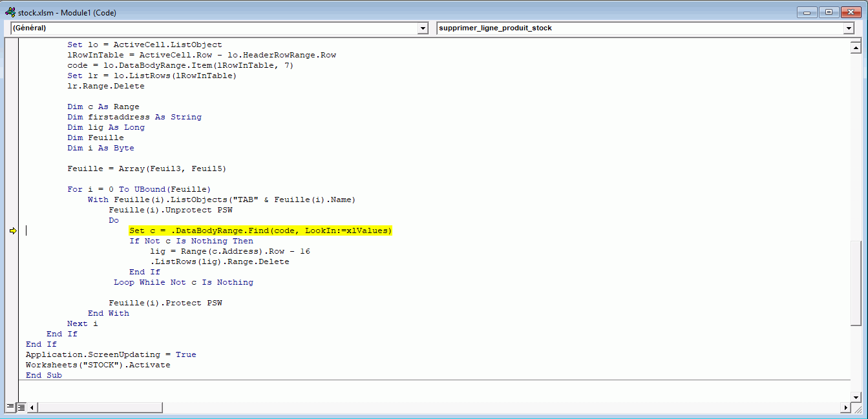868x419 pixels.
Task: Click 'Feuille = Array(Feuil3, Feuil5)' line
Action: pyautogui.click(x=147, y=169)
